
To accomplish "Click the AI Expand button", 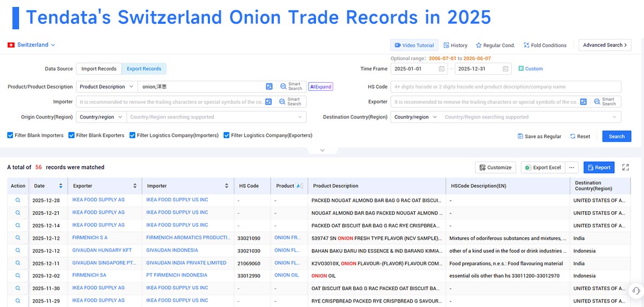I will point(320,87).
